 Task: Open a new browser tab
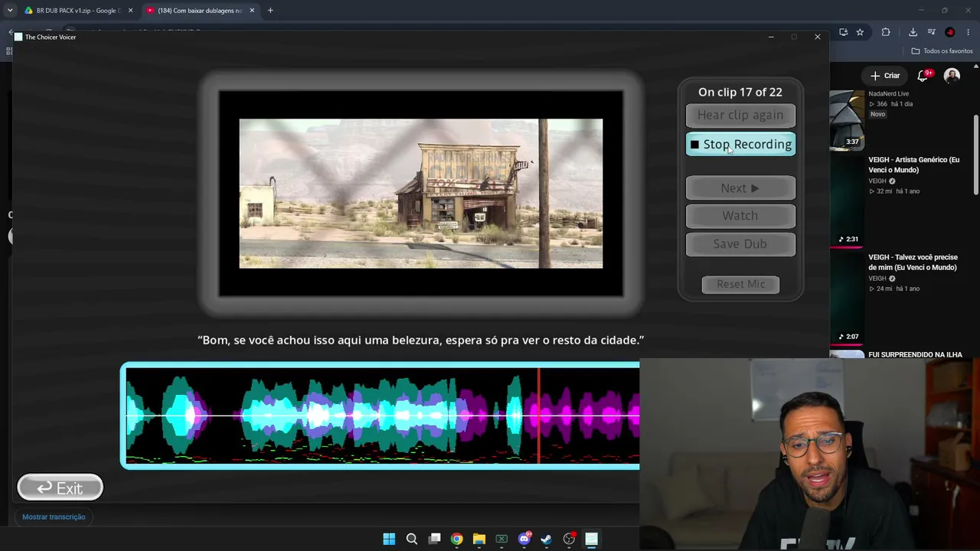(270, 11)
